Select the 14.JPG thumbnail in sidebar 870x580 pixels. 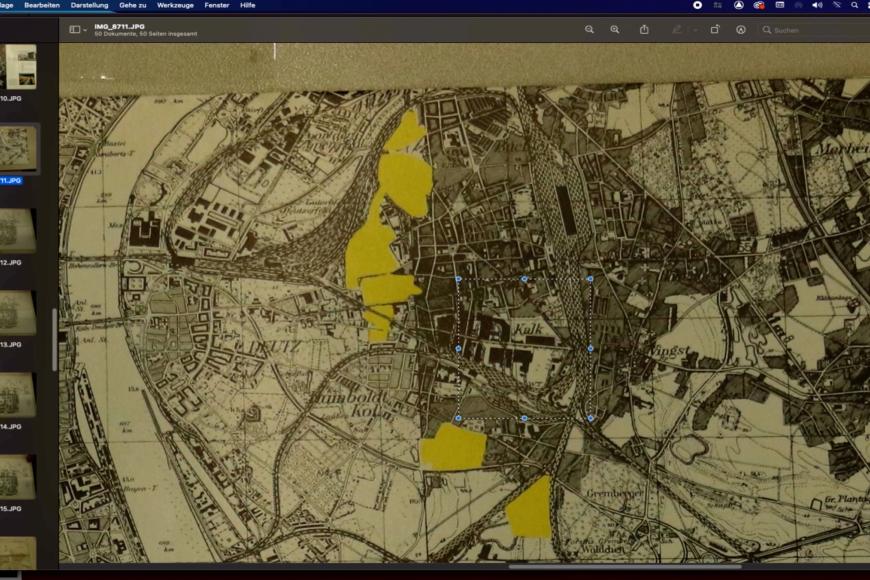[x=18, y=395]
